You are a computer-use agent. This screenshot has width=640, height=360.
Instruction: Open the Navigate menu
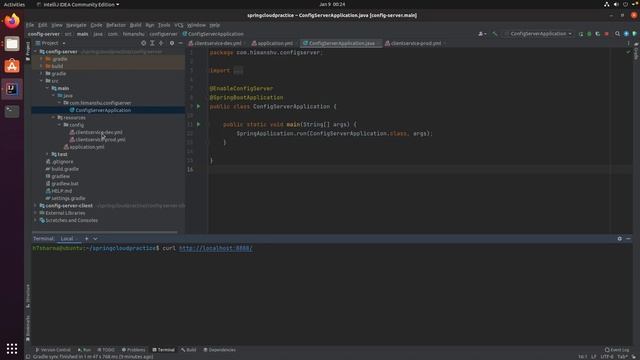[x=76, y=25]
